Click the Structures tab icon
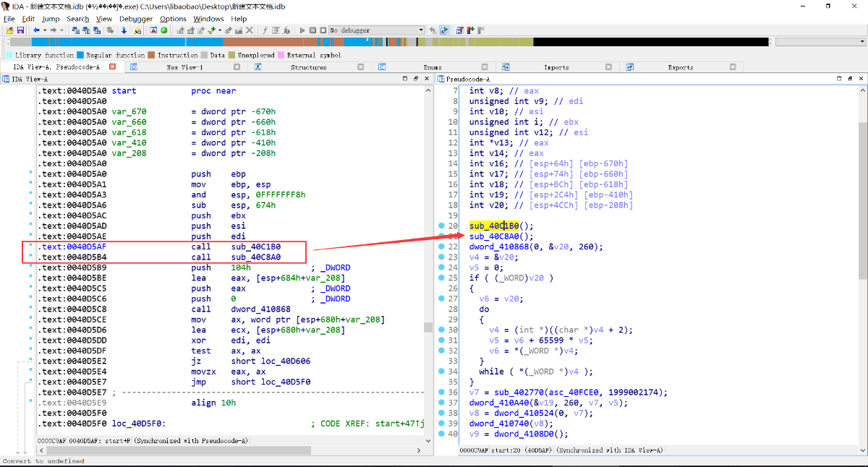 click(257, 67)
